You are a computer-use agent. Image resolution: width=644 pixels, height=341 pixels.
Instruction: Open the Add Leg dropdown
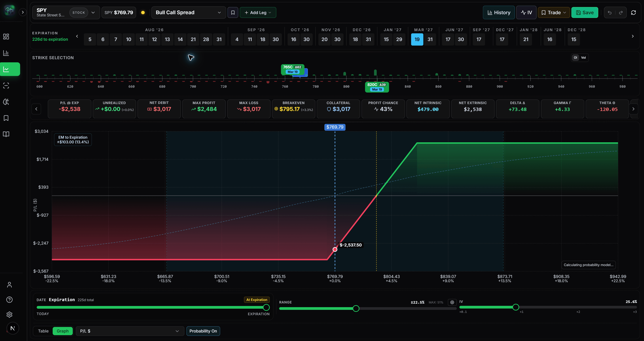pos(258,13)
